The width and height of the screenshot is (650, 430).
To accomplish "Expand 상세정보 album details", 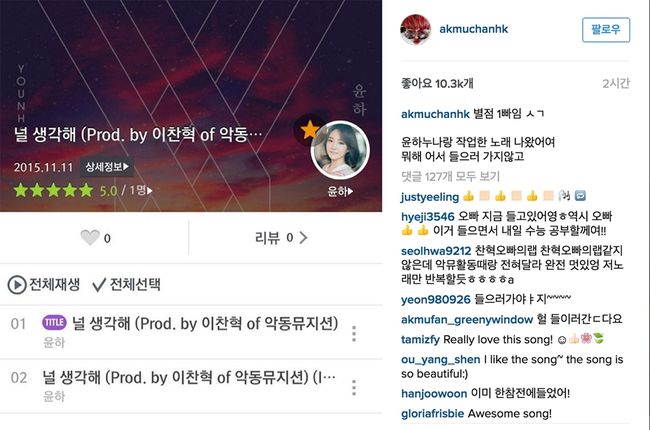I will [x=107, y=167].
